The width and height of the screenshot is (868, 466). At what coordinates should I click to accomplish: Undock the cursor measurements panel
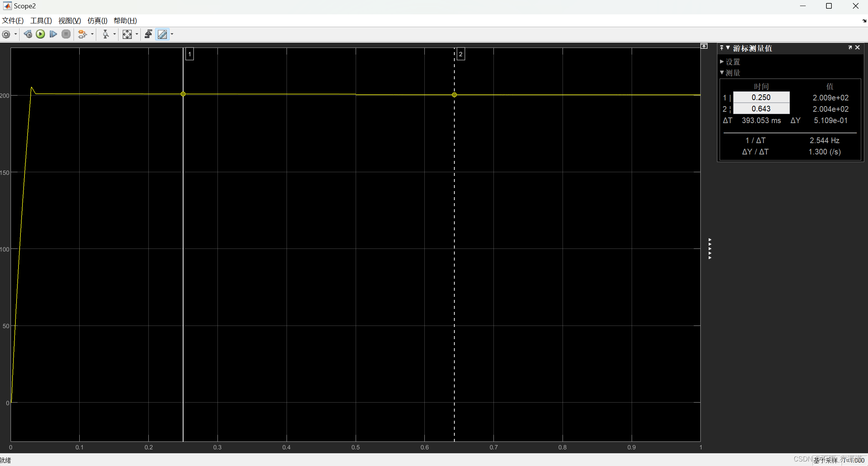(x=850, y=48)
